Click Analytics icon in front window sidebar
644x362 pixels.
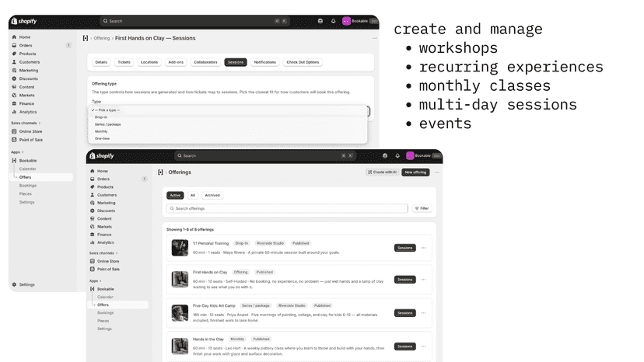click(x=93, y=242)
